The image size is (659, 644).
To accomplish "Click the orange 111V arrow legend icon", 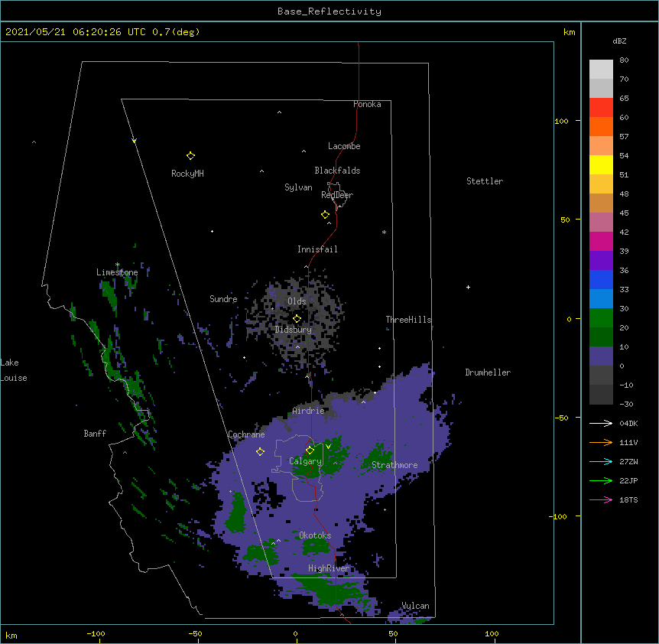I will pos(601,442).
